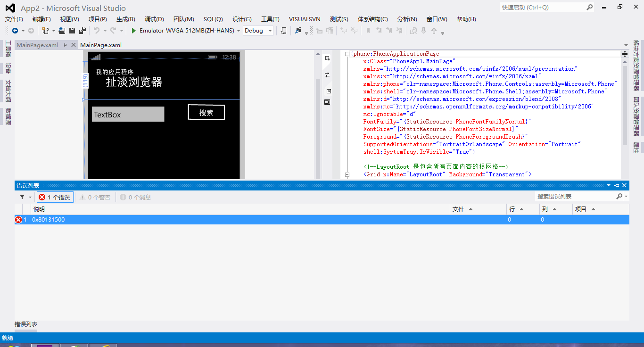
Task: Click the red error icon on row 0x80131500
Action: click(18, 220)
